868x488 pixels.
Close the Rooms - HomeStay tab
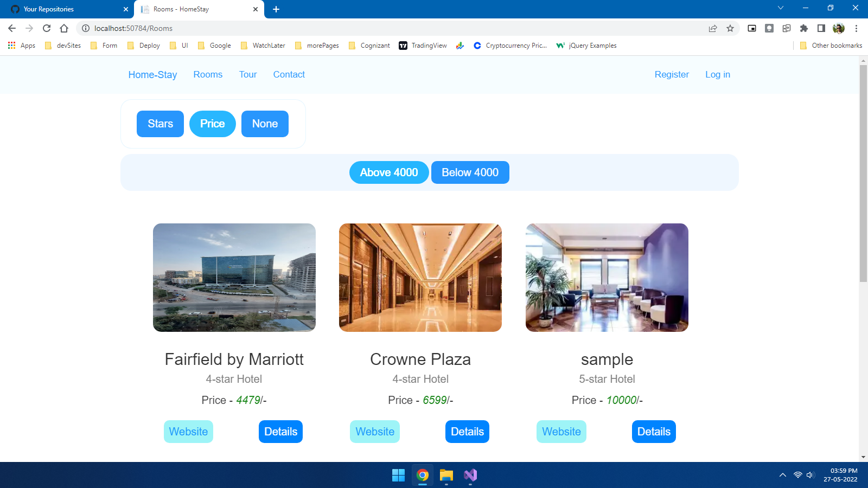pyautogui.click(x=256, y=9)
